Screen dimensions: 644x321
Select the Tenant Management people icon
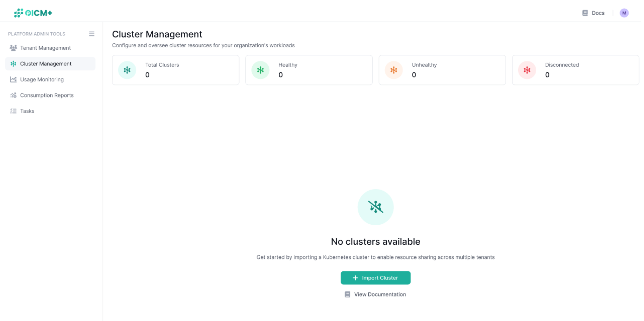(13, 48)
